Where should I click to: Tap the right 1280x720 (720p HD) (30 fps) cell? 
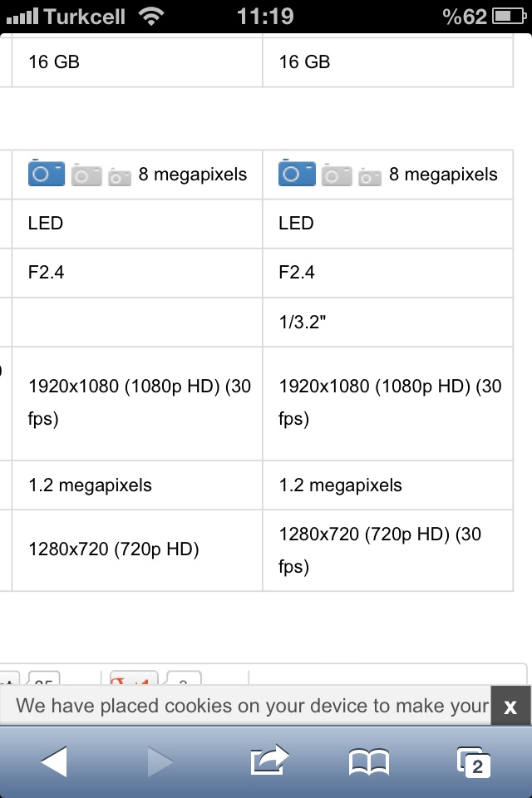pyautogui.click(x=388, y=550)
